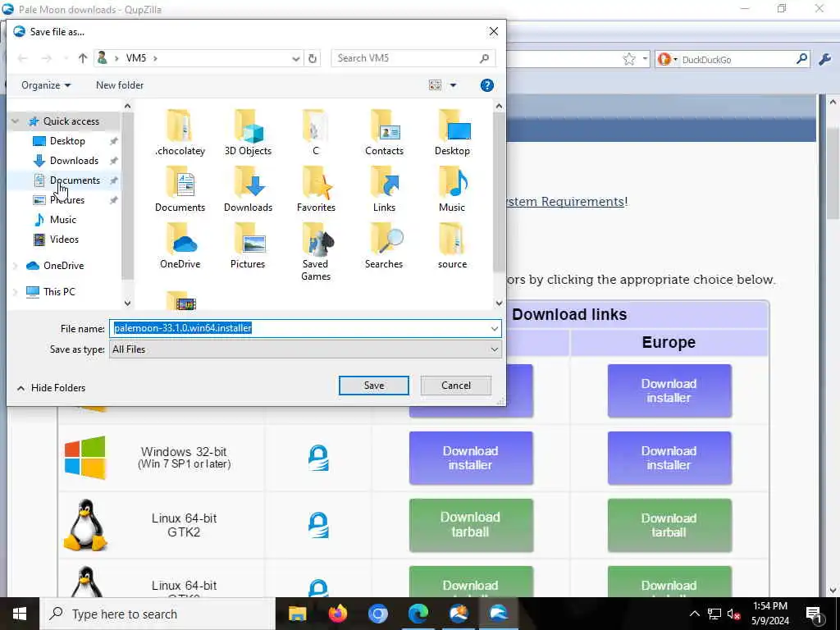Select Pictures in Quick access
Screen dimensions: 840x630
[x=67, y=200]
